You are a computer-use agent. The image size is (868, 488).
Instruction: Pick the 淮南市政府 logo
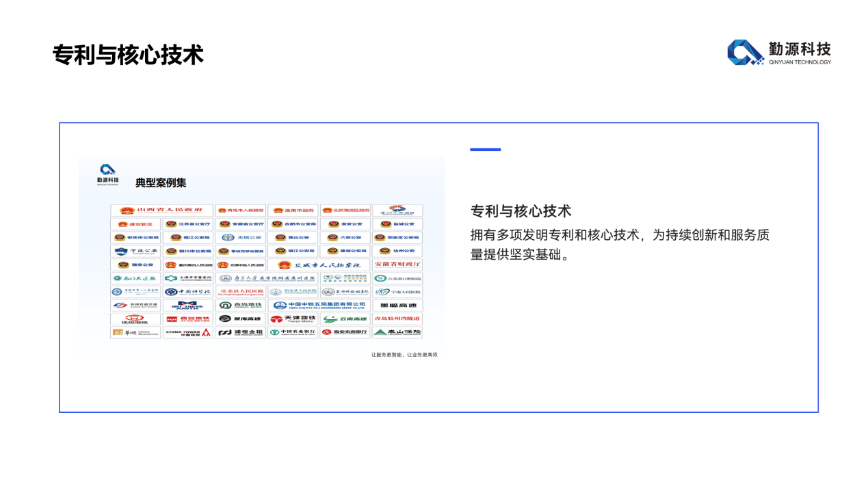[293, 211]
